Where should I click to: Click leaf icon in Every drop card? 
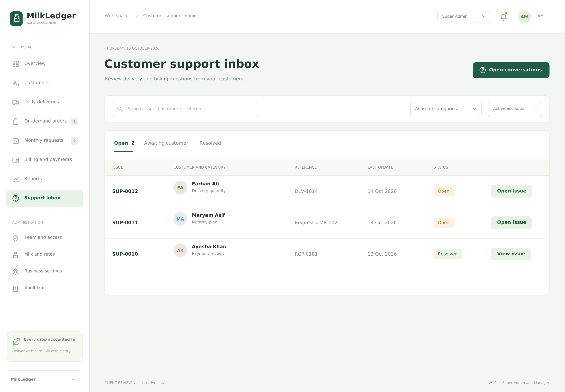[16, 341]
